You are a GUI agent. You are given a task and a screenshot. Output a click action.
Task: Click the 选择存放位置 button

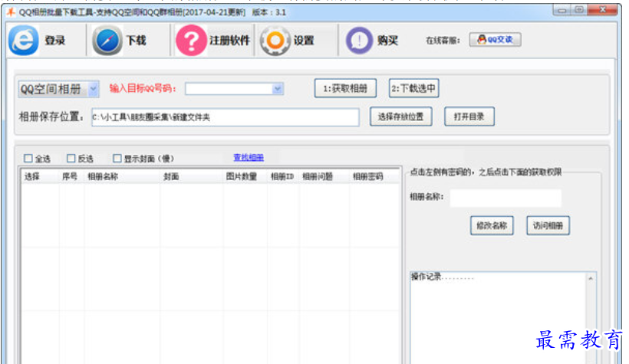pyautogui.click(x=400, y=116)
